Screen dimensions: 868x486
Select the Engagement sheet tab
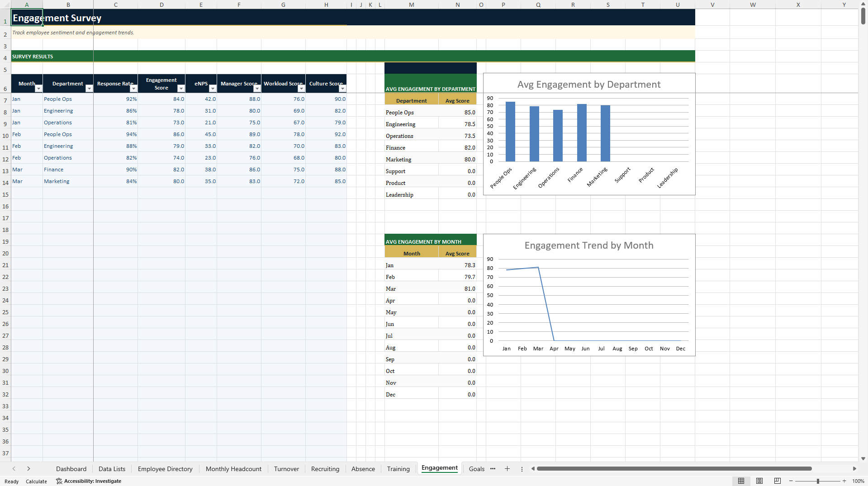coord(439,468)
